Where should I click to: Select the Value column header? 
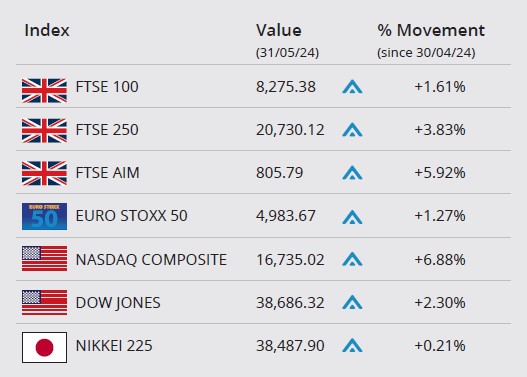(x=279, y=31)
